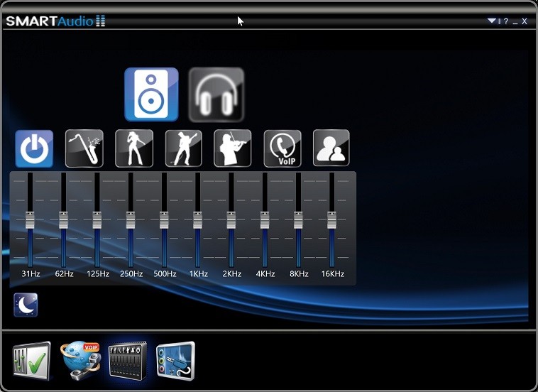538x392 pixels.
Task: Click the 4KHz equalizer slider handle
Action: point(265,220)
